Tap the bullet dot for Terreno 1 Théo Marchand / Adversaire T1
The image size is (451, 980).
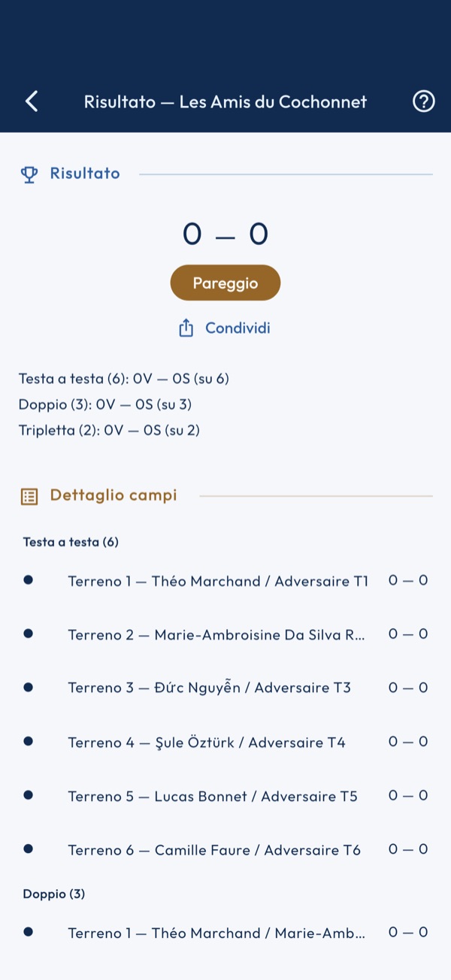pyautogui.click(x=28, y=580)
